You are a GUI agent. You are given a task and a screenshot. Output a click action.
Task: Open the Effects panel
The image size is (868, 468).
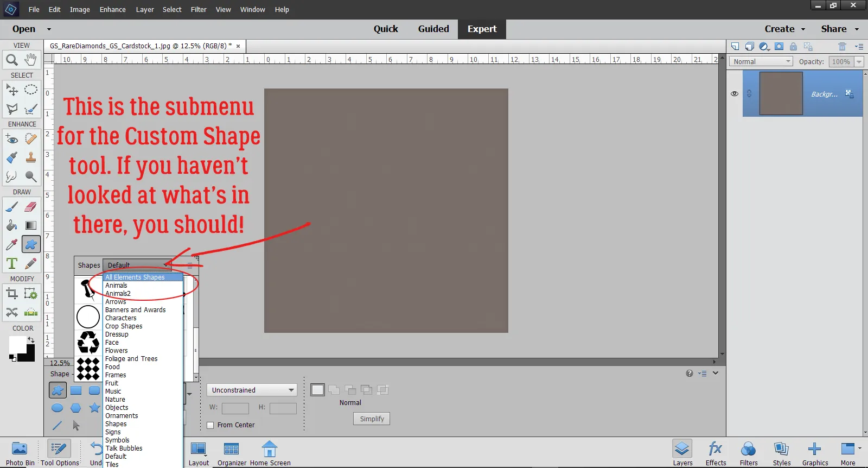pyautogui.click(x=716, y=453)
